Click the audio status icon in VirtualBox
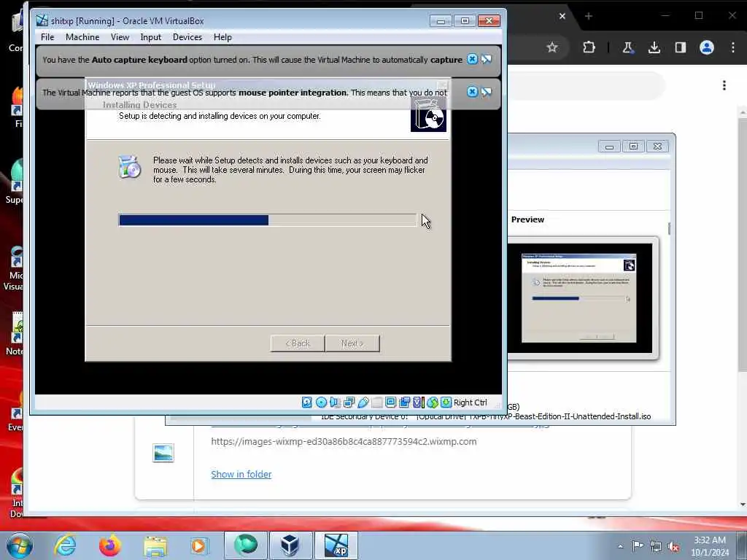The width and height of the screenshot is (747, 560). [335, 402]
